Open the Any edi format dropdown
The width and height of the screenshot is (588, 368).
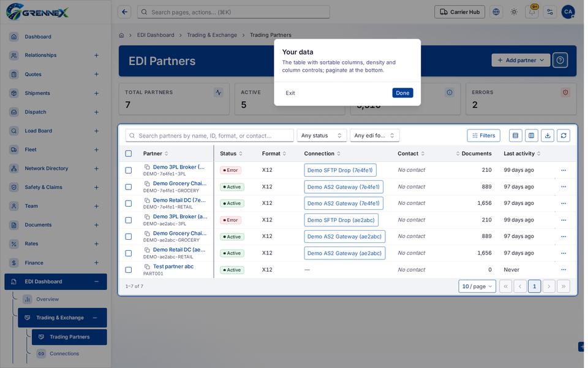click(374, 136)
